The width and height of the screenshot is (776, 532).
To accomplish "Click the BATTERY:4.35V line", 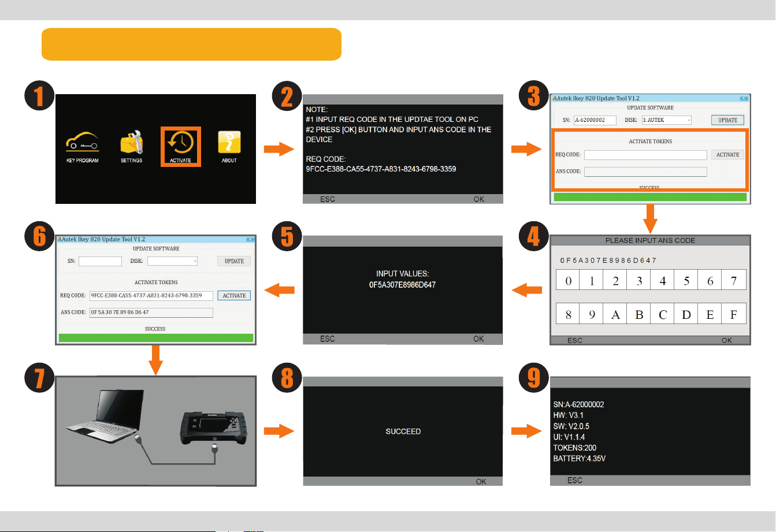I will click(x=580, y=458).
